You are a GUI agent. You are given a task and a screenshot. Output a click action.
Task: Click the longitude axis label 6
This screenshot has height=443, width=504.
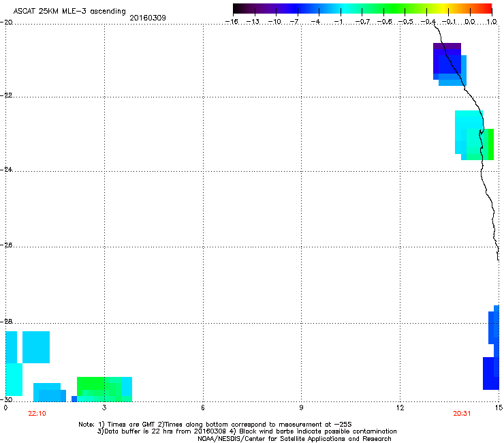[x=203, y=408]
